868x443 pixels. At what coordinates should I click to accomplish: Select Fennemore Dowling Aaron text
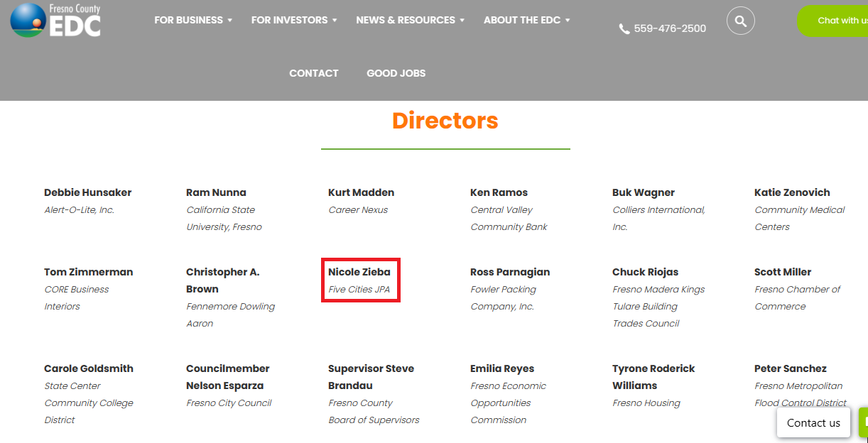[230, 315]
